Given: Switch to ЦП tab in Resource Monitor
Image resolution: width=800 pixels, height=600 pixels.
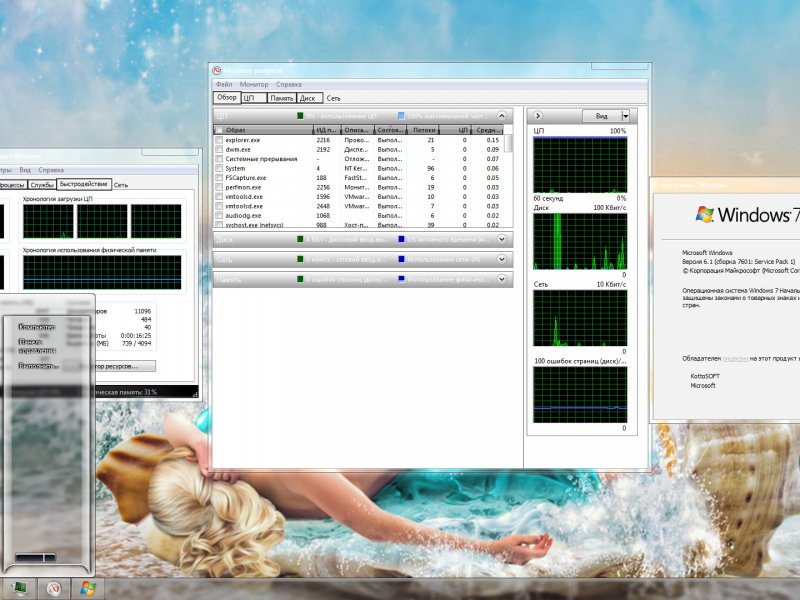Looking at the screenshot, I should [x=254, y=98].
